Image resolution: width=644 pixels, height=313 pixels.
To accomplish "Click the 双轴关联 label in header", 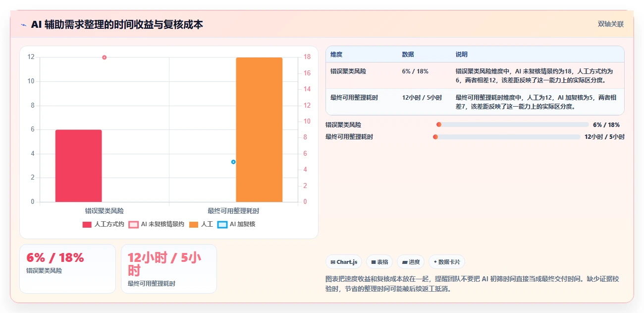I will click(x=610, y=24).
